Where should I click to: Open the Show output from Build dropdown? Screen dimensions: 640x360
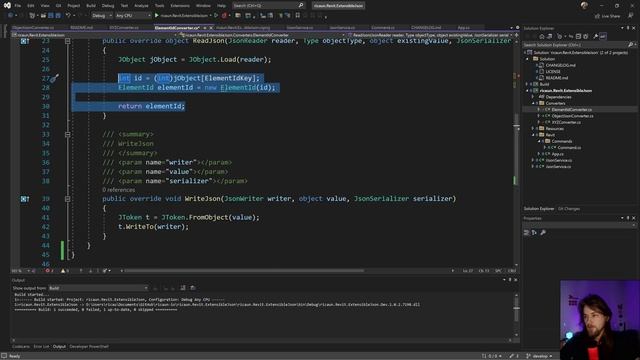(98, 288)
